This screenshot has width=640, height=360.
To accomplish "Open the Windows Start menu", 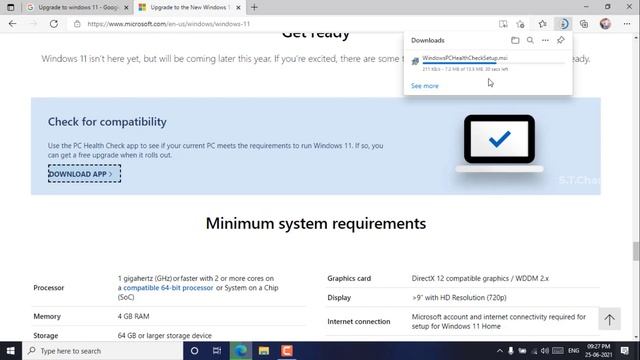I will coord(11,351).
